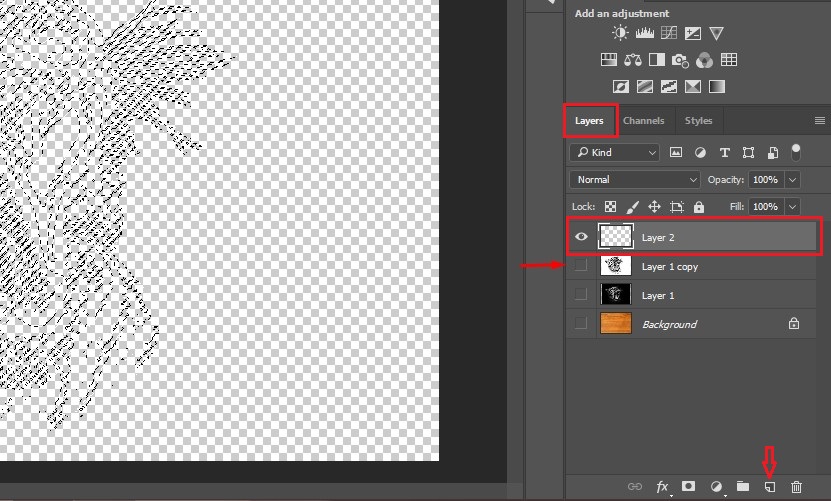Show the Background layer
This screenshot has width=831, height=501.
click(581, 323)
